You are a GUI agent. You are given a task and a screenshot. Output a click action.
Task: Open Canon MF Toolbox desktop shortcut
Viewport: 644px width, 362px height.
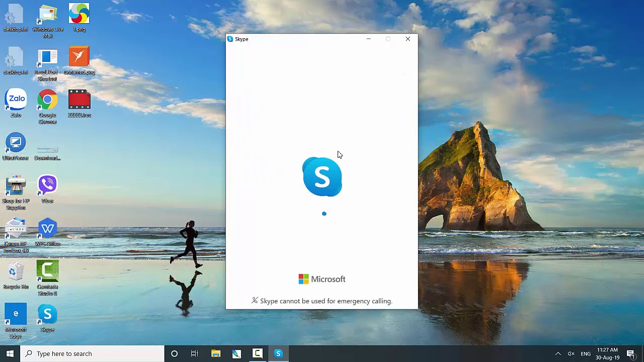[16, 236]
